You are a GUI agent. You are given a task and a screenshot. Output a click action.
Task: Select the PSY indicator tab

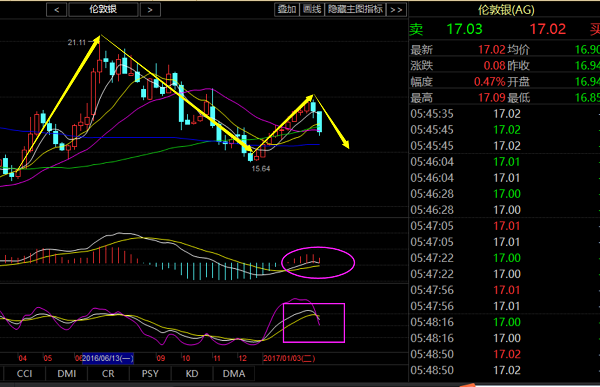click(150, 374)
